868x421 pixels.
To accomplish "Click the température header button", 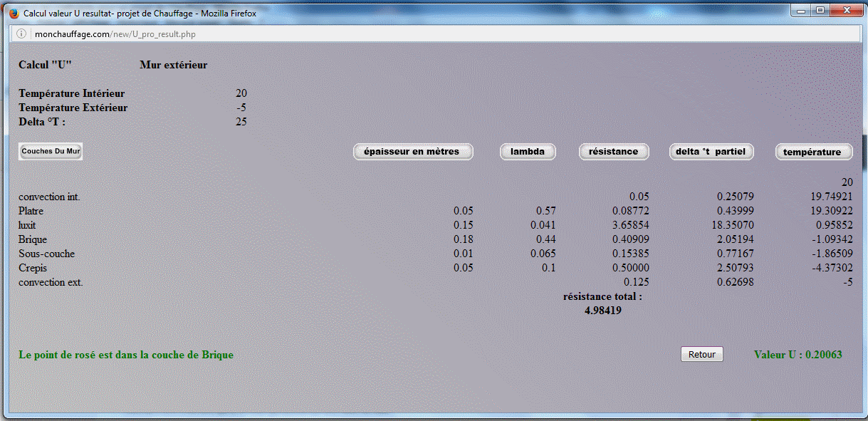I will click(x=813, y=152).
